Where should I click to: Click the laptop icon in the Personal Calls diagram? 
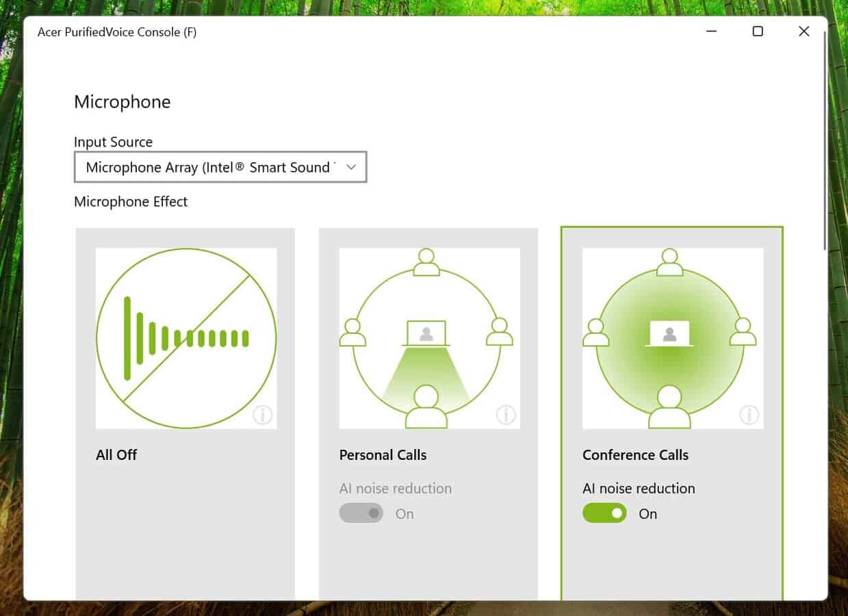point(426,333)
